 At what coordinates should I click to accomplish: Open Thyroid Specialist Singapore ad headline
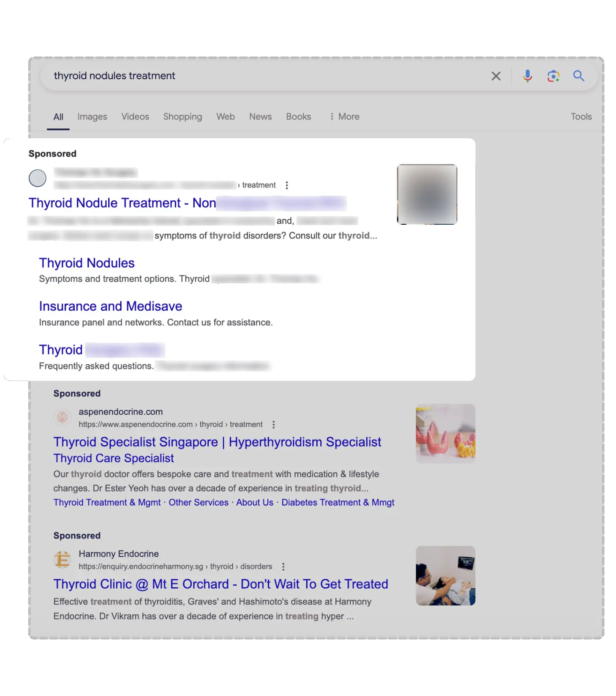point(217,442)
